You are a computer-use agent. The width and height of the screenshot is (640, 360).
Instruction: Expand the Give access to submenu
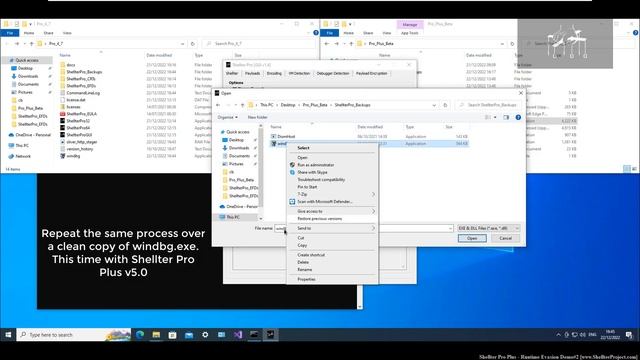(332, 211)
